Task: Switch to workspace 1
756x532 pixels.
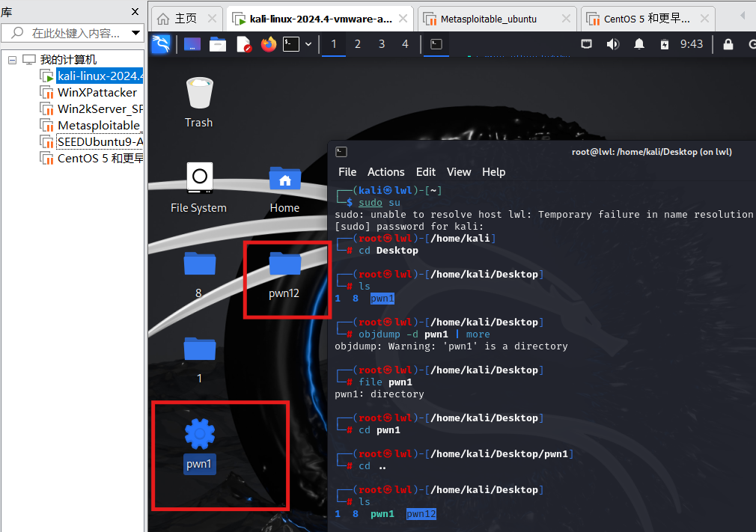Action: pos(334,44)
